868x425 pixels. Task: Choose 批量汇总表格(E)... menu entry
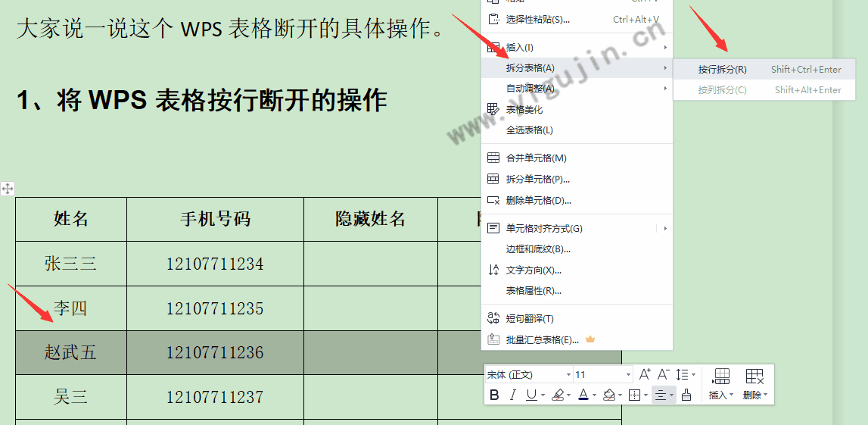click(x=577, y=339)
